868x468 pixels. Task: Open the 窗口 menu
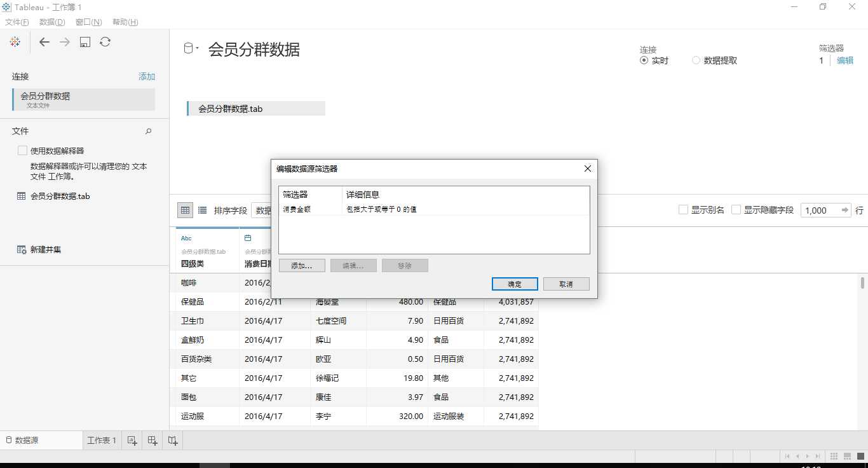point(88,22)
